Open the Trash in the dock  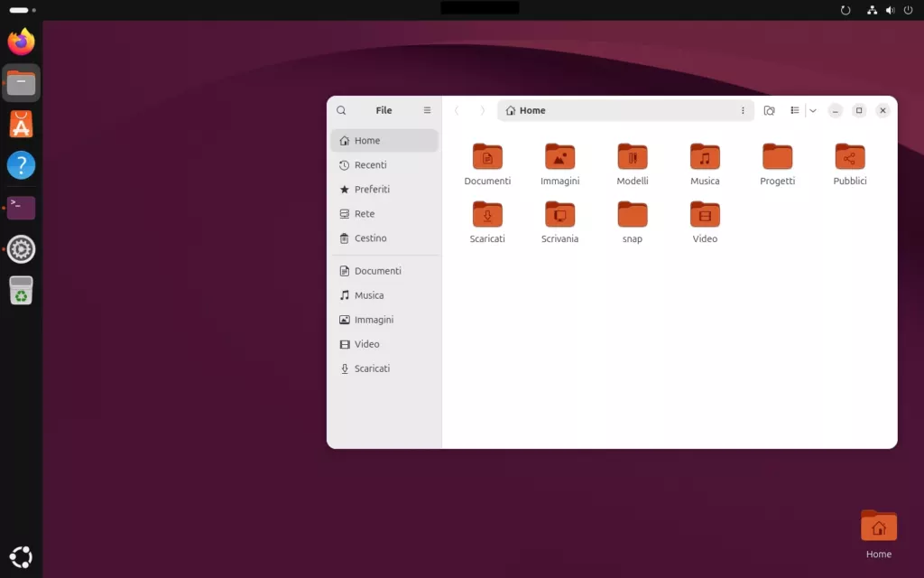22,290
